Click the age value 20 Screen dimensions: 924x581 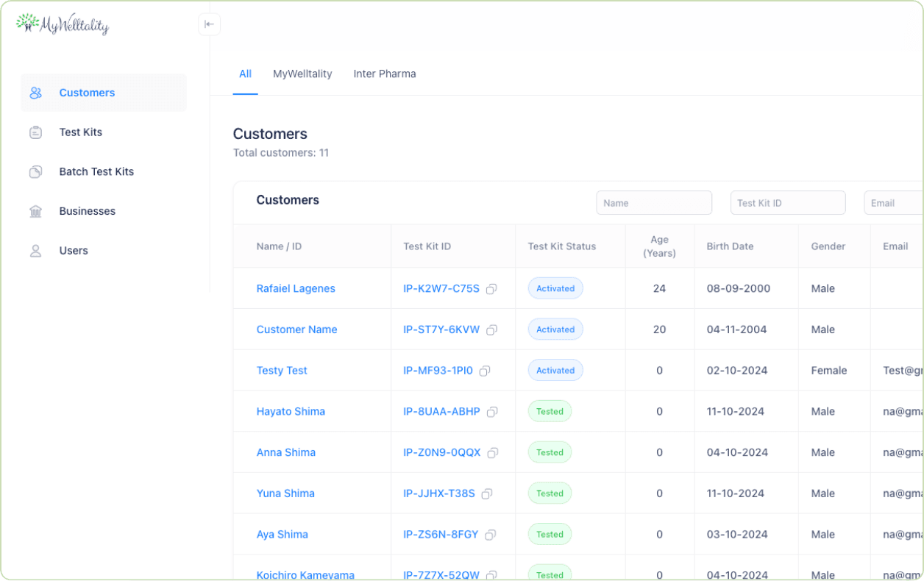(x=659, y=329)
